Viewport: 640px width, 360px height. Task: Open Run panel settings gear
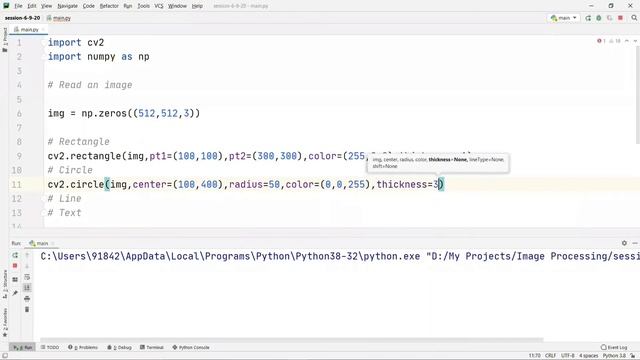click(x=624, y=243)
